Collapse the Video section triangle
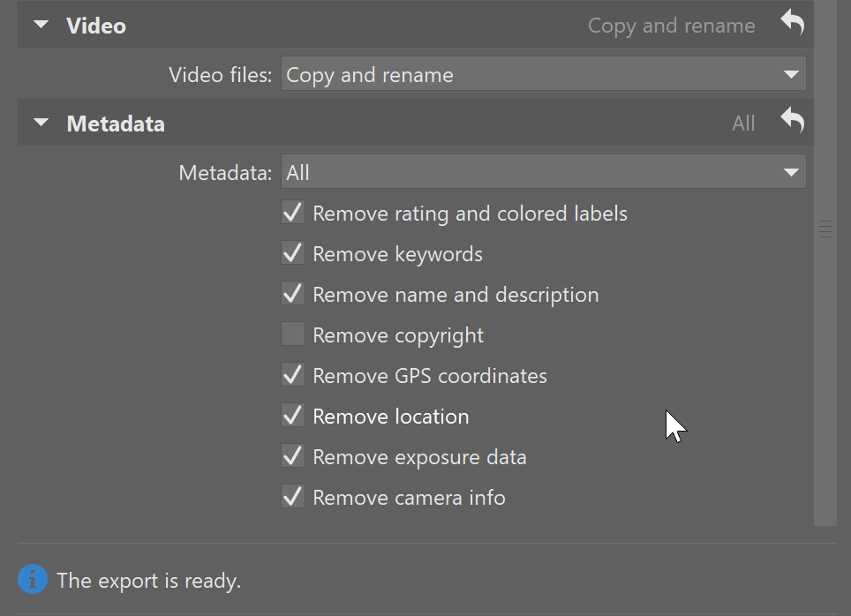The image size is (851, 616). pyautogui.click(x=41, y=25)
